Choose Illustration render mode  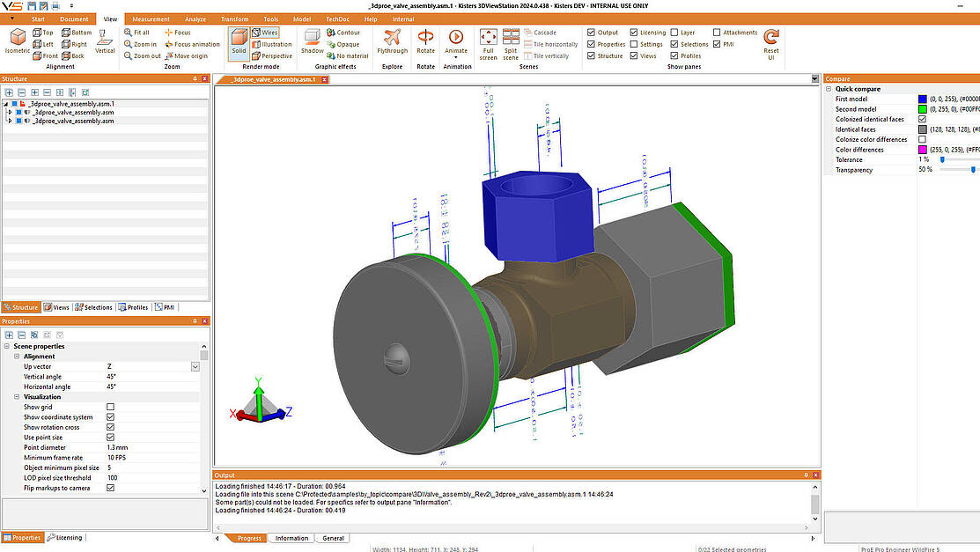click(272, 44)
